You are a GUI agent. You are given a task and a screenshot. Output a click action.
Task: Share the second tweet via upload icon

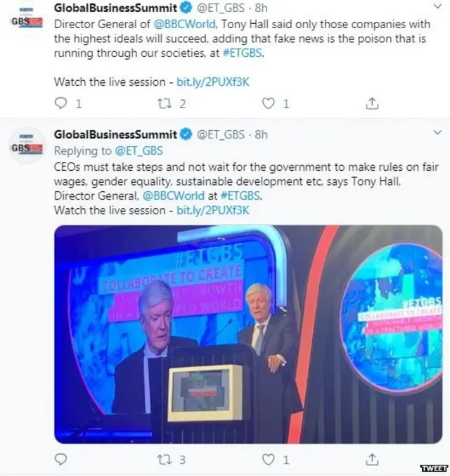click(x=372, y=460)
